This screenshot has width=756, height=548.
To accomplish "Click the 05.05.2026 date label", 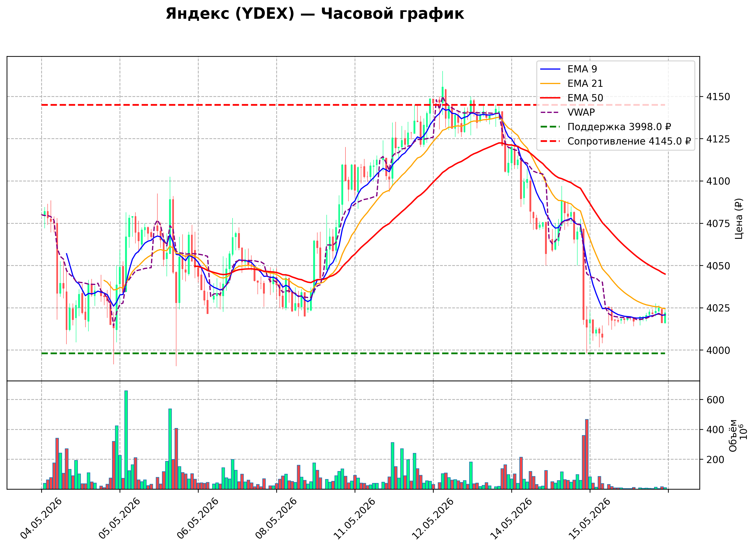I will pyautogui.click(x=119, y=518).
